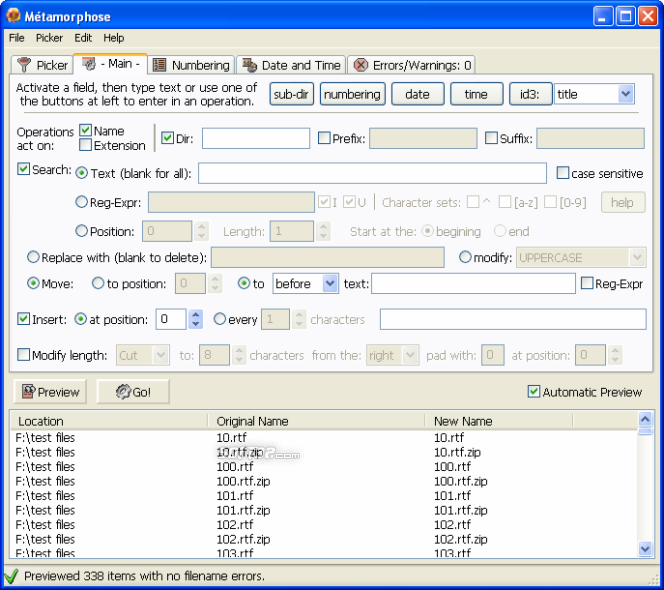The image size is (664, 590).
Task: Select Replace with radio button
Action: click(33, 257)
